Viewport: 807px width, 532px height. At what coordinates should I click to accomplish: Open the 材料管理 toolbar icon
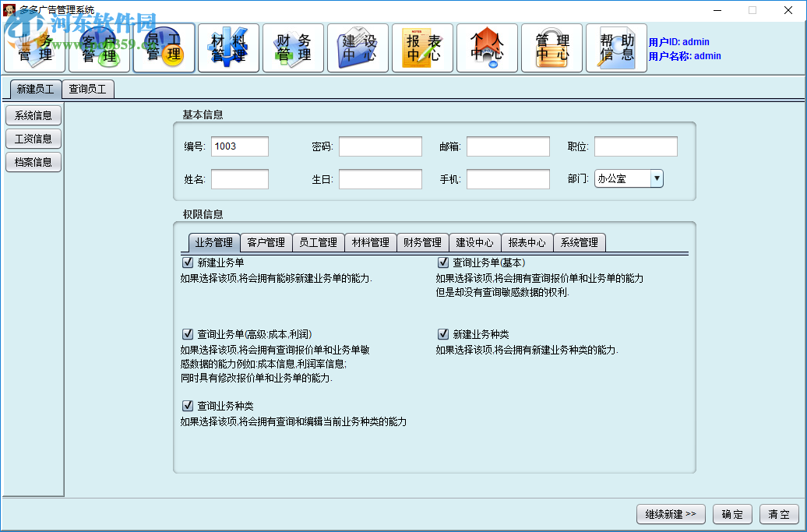(228, 48)
